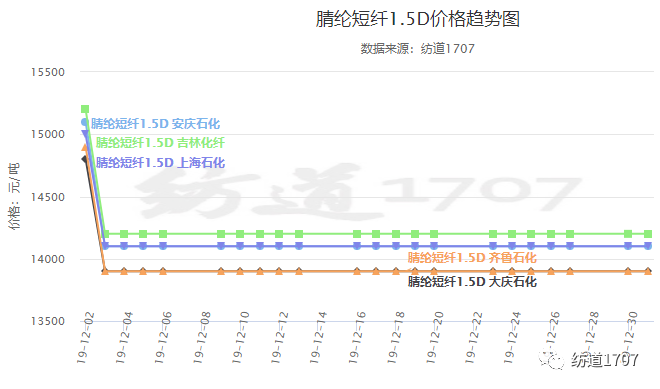Viewport: 660px width, 389px height.
Task: Select the 19-12-16 x-axis date label
Action: click(x=357, y=338)
